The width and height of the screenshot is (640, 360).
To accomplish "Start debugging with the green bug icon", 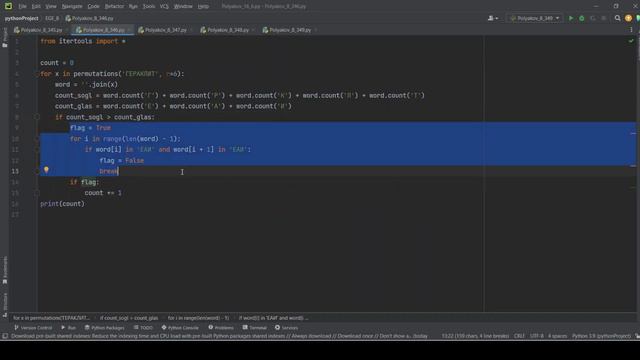I will pos(582,18).
